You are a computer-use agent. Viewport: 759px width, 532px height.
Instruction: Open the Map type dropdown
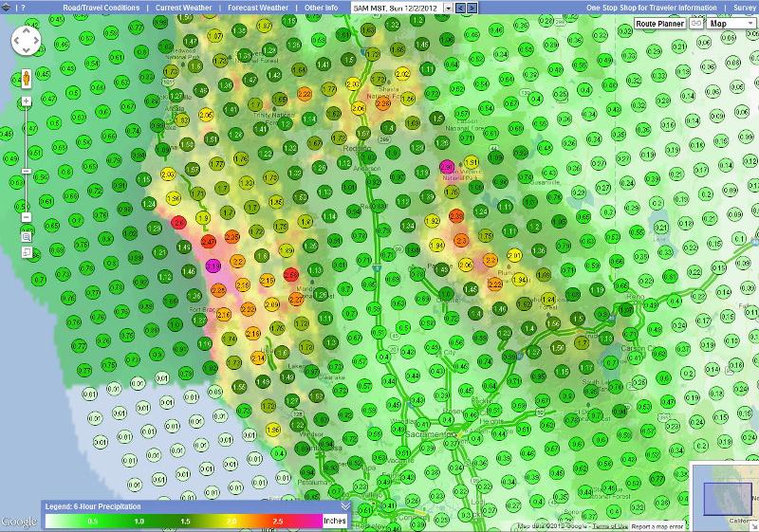tap(731, 23)
